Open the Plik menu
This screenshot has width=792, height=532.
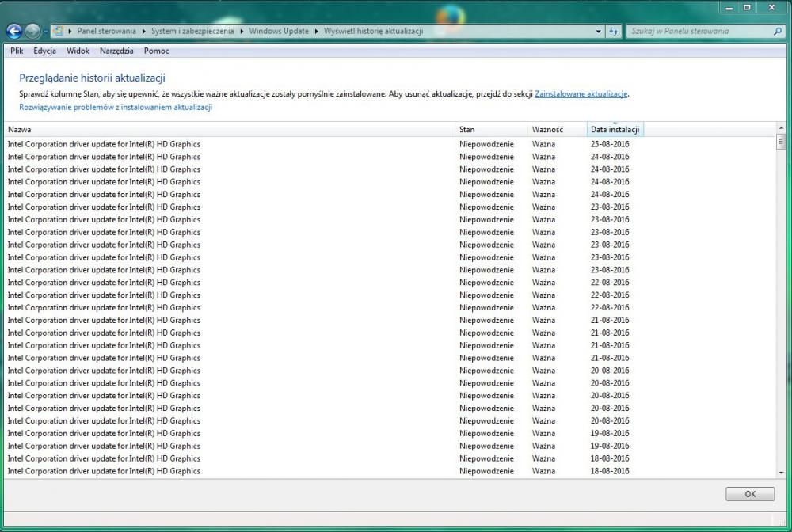[x=17, y=51]
